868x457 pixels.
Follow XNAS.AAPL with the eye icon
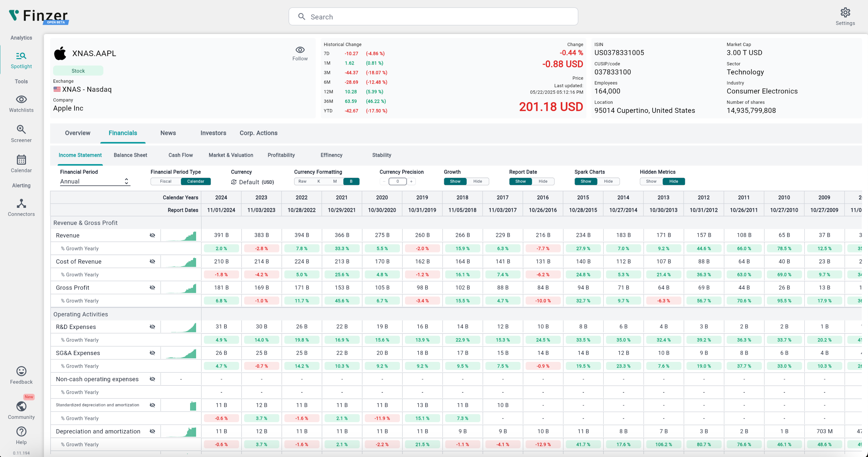point(300,50)
